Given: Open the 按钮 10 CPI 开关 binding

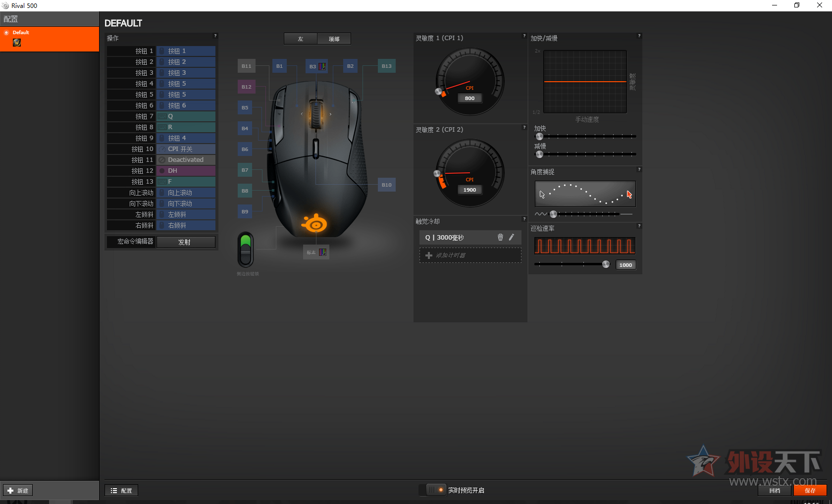Looking at the screenshot, I should tap(186, 149).
